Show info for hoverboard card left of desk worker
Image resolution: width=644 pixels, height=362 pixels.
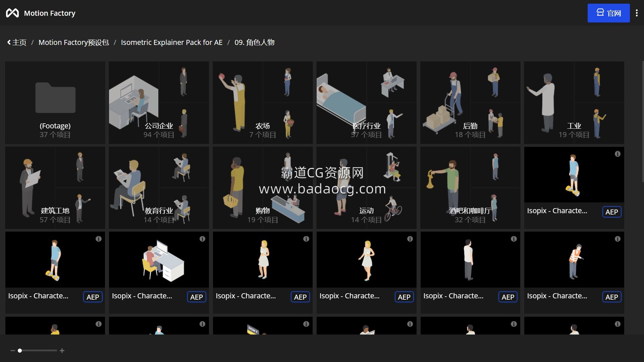click(98, 239)
